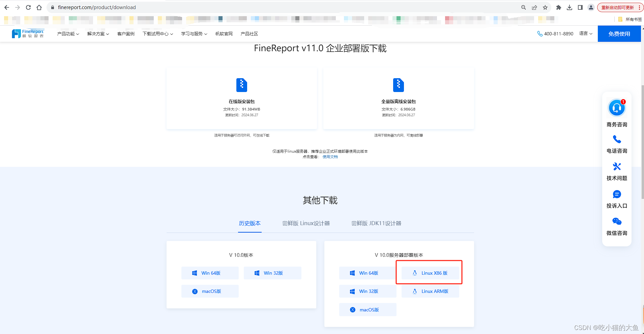Image resolution: width=644 pixels, height=334 pixels.
Task: Open the 客户案例 menu item
Action: coord(126,34)
